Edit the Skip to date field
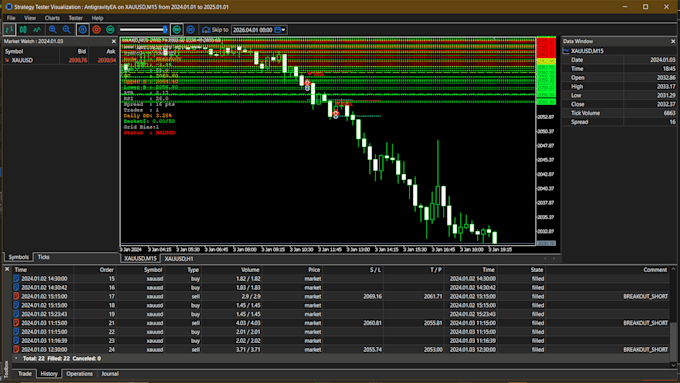 coord(252,30)
